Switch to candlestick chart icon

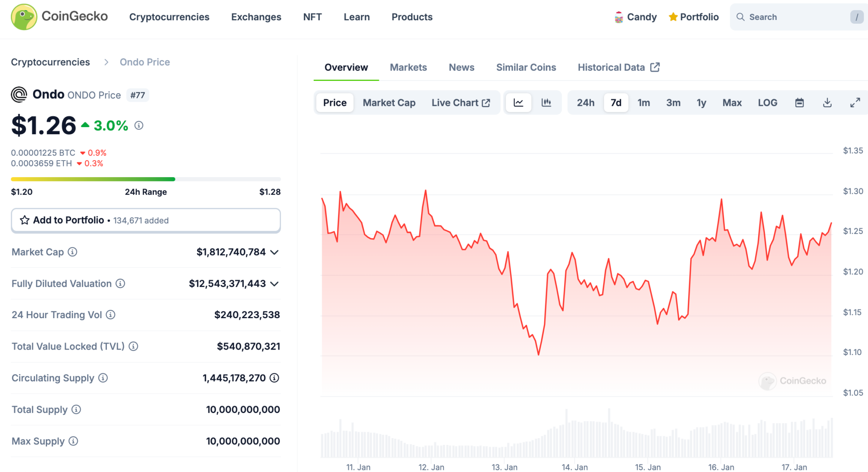click(546, 103)
